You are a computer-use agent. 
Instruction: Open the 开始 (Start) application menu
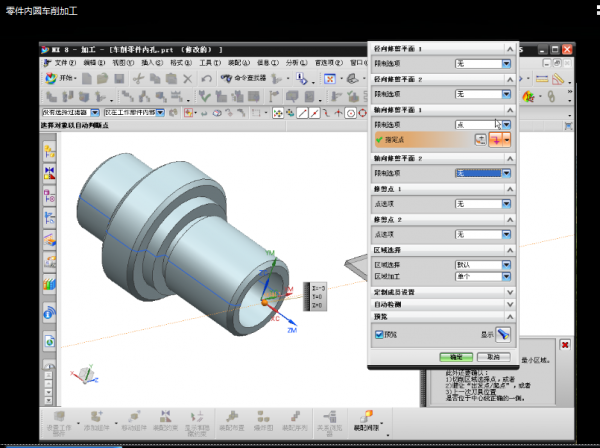click(x=60, y=78)
